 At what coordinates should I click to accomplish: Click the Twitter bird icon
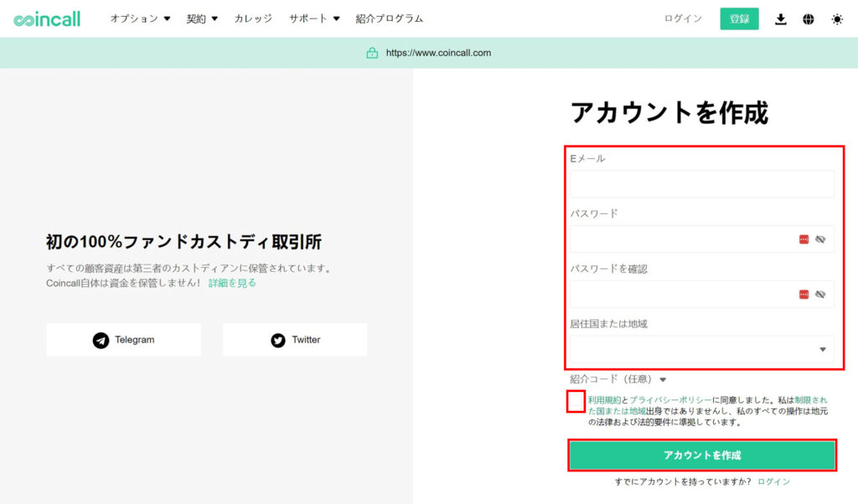click(278, 340)
